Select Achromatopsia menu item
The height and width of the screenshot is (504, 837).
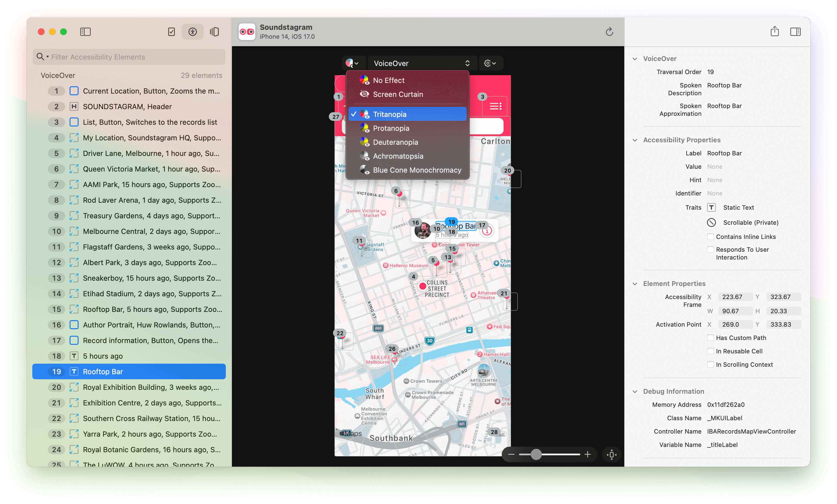407,156
